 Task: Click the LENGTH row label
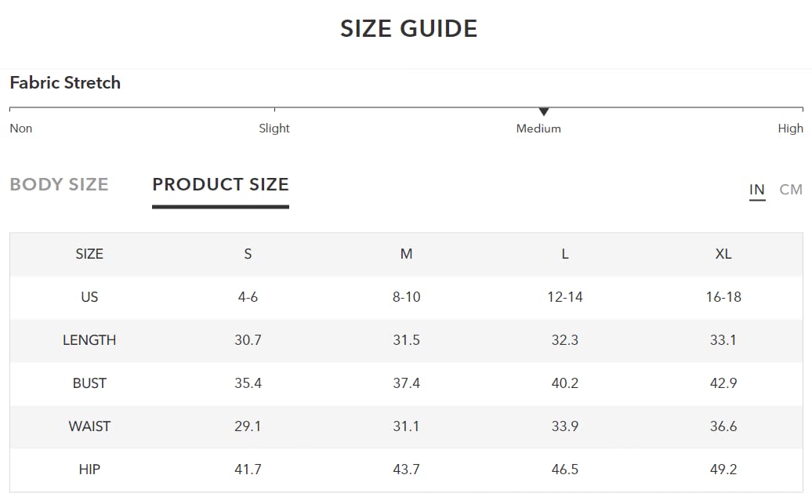point(89,340)
